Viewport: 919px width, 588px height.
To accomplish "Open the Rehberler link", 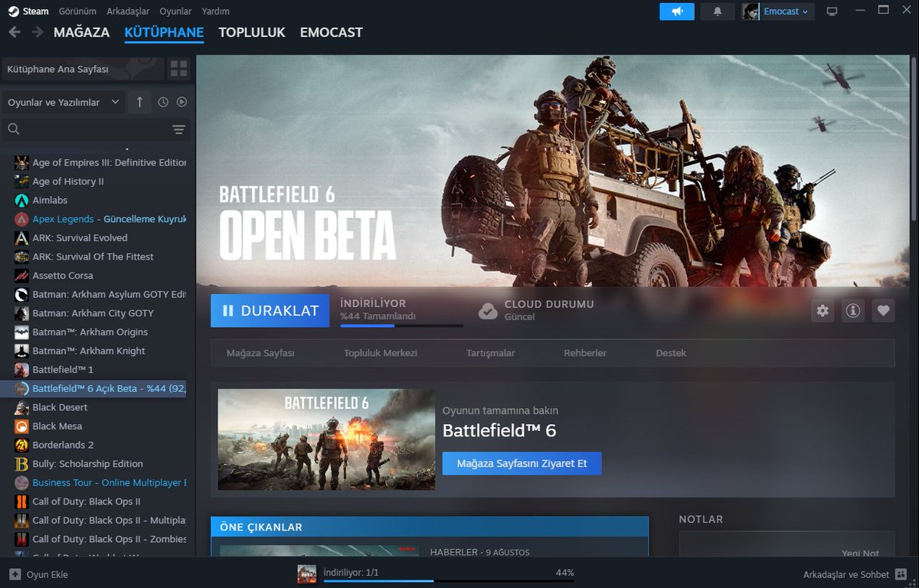I will [x=585, y=353].
